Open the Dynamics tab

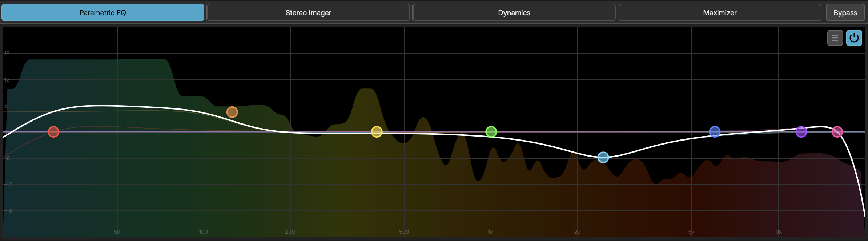click(x=514, y=13)
